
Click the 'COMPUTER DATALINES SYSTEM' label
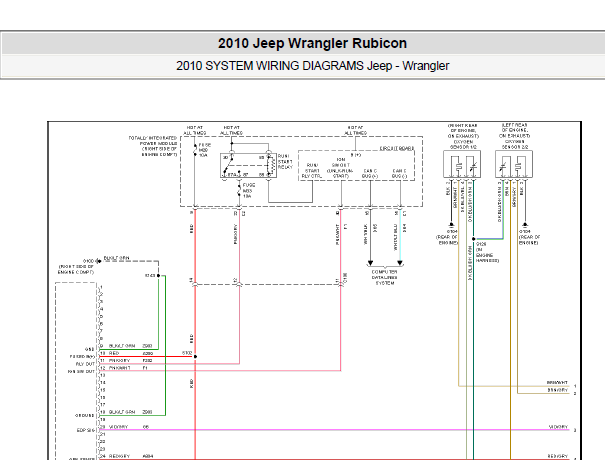[x=385, y=277]
